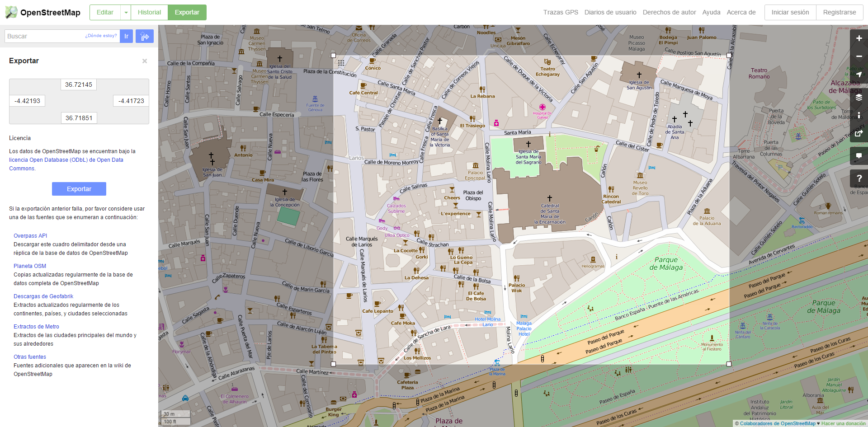This screenshot has width=868, height=427.
Task: Close the Exportar sidebar panel
Action: pos(145,61)
